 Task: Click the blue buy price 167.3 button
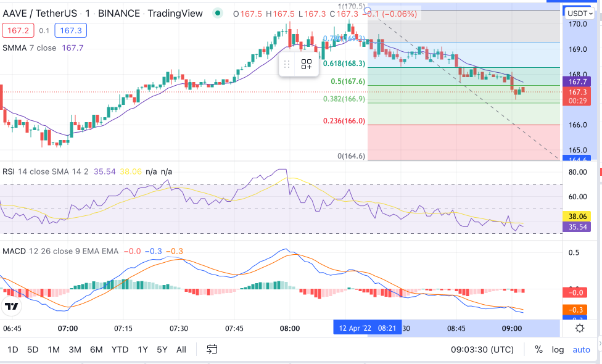(71, 30)
